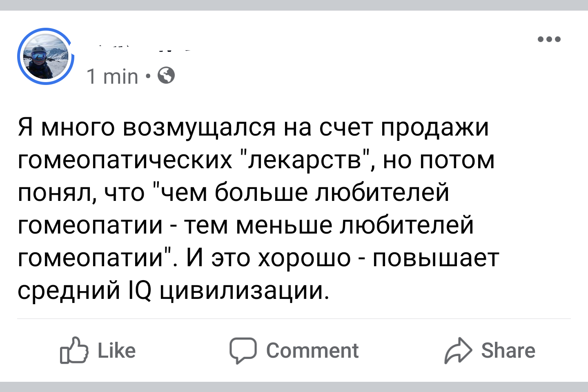Open the author's profile picture
Image resolution: width=588 pixels, height=392 pixels.
[45, 57]
